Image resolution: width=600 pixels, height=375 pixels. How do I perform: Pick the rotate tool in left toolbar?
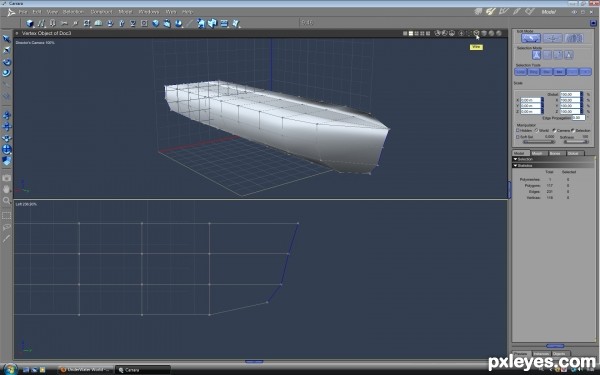click(x=7, y=62)
